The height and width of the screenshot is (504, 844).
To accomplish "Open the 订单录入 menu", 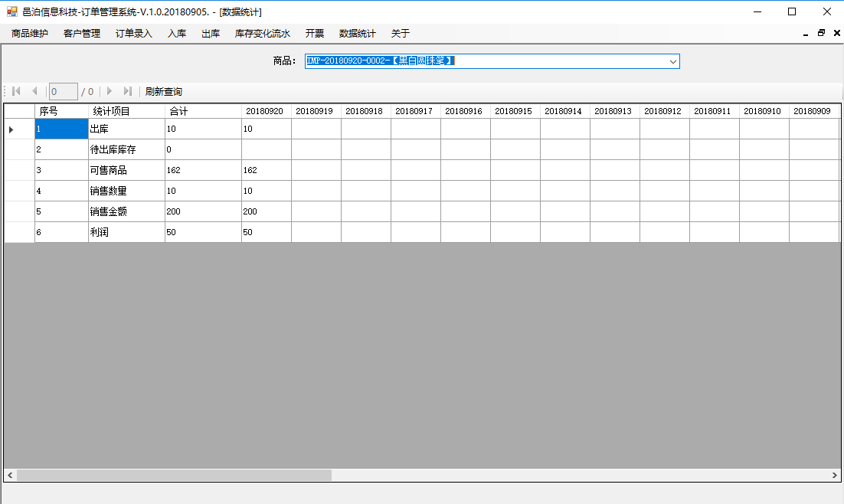I will [x=133, y=34].
